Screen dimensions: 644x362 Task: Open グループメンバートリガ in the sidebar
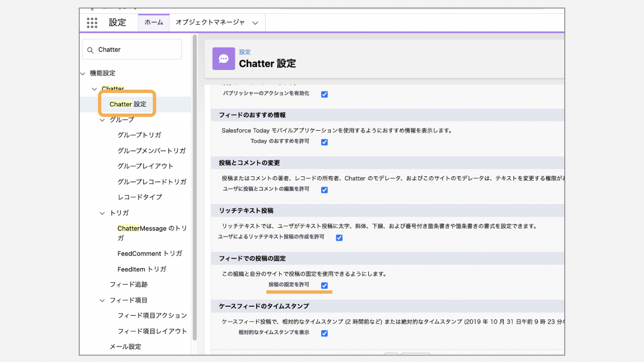coord(151,151)
